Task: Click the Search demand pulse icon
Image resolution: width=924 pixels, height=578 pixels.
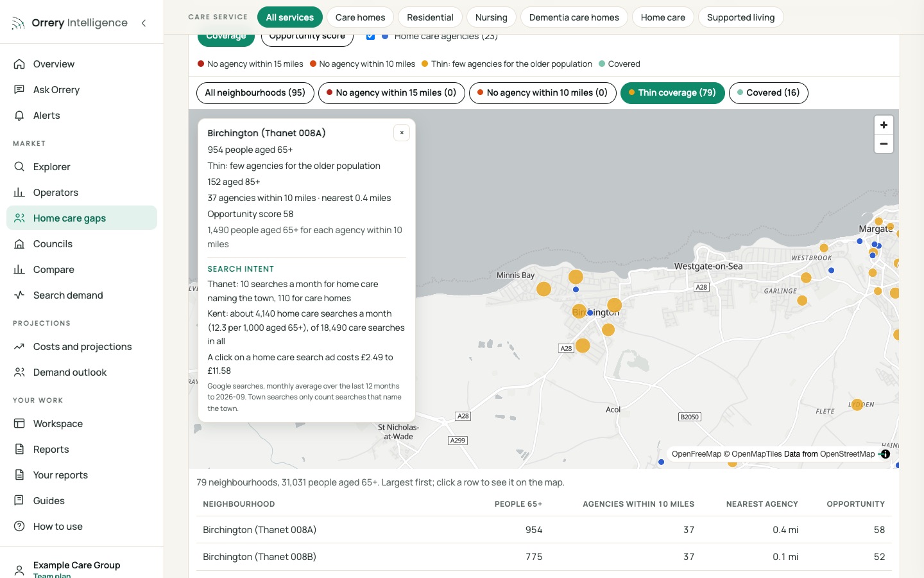Action: (x=19, y=295)
